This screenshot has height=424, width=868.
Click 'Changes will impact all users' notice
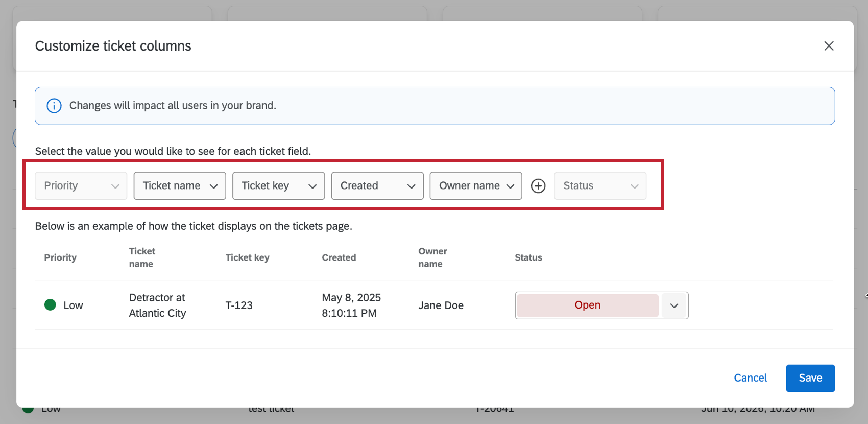tap(173, 106)
